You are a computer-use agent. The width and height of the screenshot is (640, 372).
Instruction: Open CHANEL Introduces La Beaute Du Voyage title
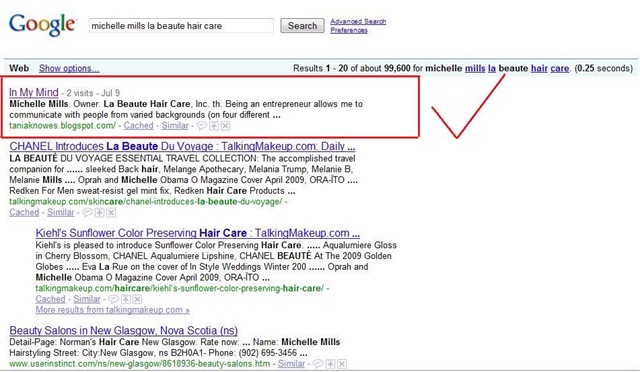182,146
